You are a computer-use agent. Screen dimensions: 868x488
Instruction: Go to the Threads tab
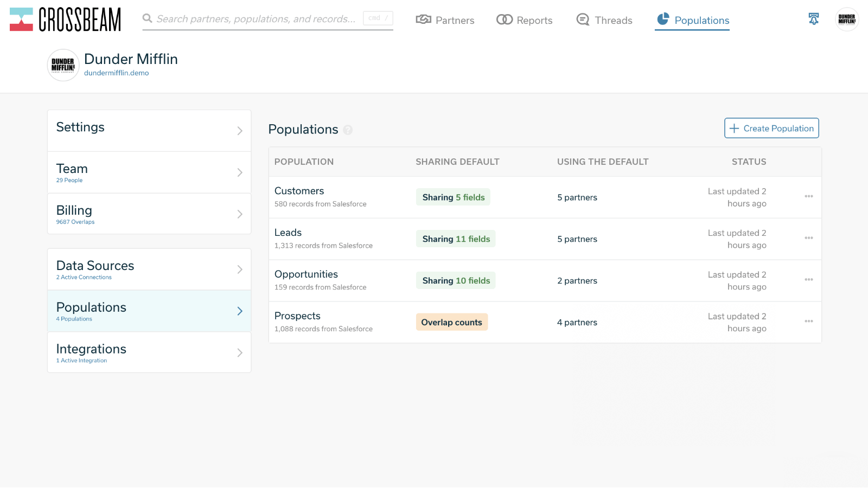[x=604, y=20]
